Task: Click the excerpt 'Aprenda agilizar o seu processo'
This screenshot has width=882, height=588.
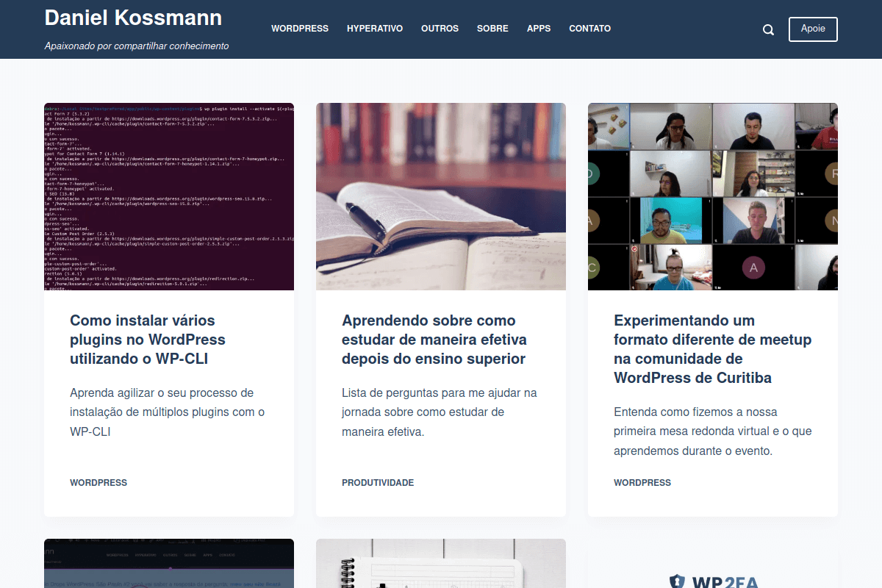Action: pyautogui.click(x=167, y=412)
